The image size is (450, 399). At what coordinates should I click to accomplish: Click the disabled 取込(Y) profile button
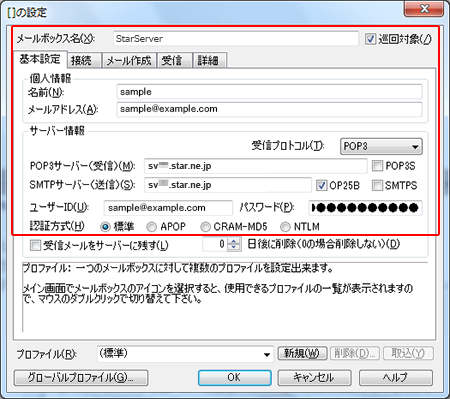[x=408, y=353]
